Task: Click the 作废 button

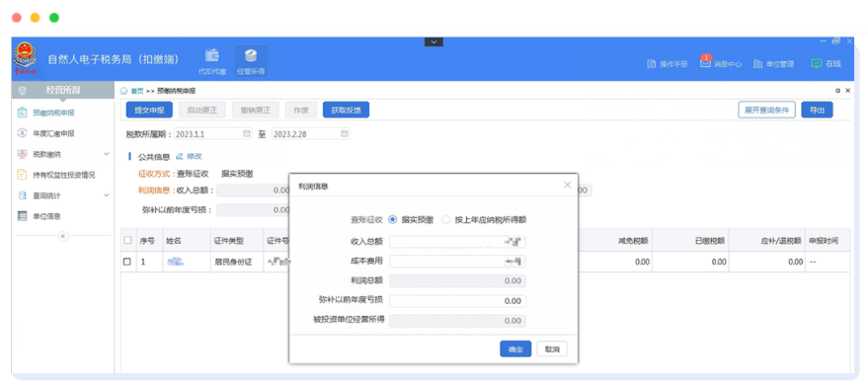Action: pos(300,111)
